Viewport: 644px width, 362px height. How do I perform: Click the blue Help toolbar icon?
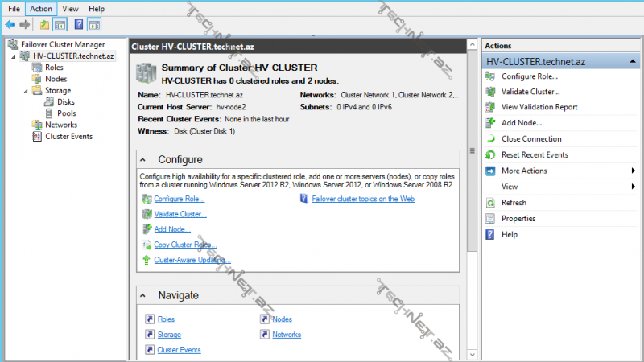coord(78,25)
